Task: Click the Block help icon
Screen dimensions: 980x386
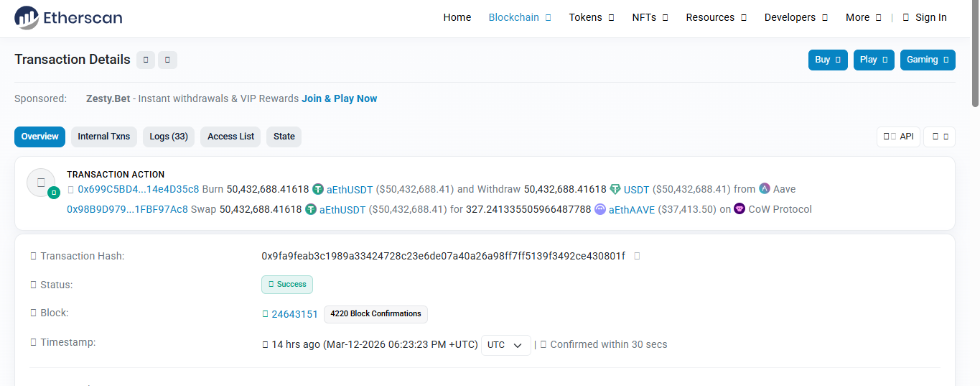Action: pos(33,313)
